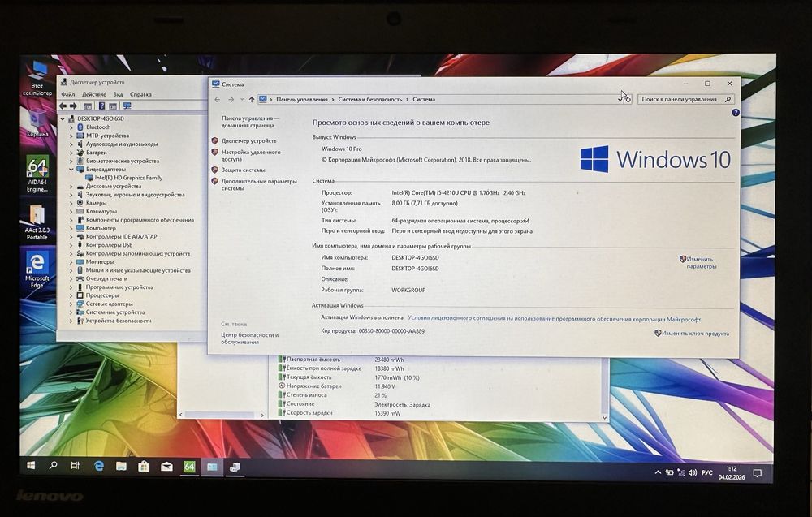812x517 pixels.
Task: Click the РУС language indicator
Action: tap(707, 473)
